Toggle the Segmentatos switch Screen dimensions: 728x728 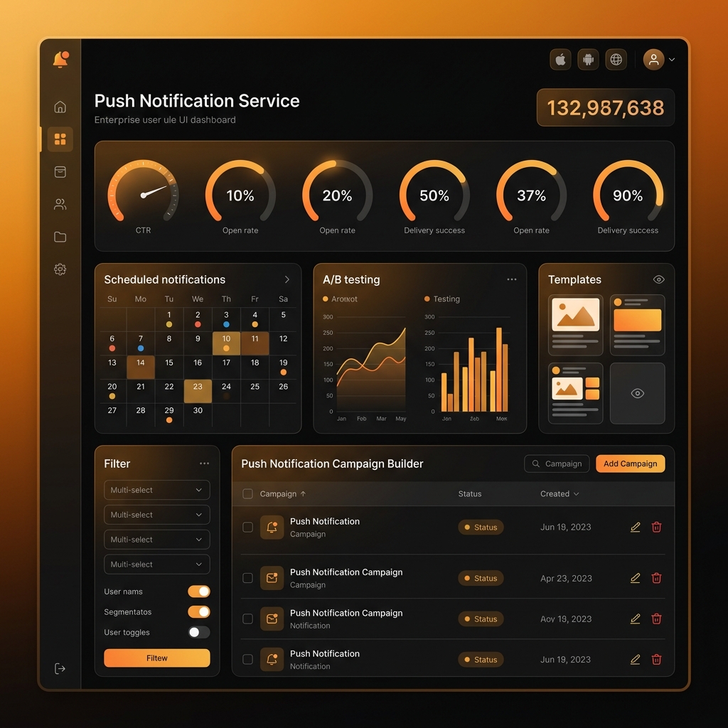coord(199,612)
